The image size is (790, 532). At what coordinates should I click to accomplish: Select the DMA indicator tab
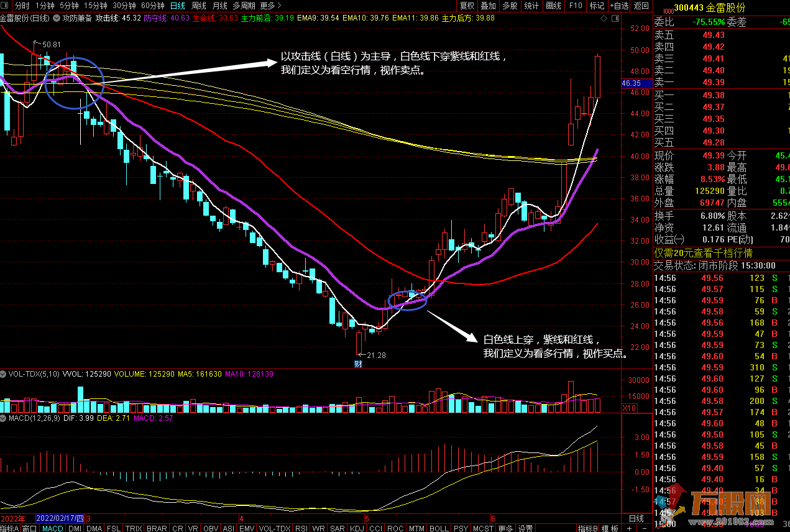pos(94,528)
